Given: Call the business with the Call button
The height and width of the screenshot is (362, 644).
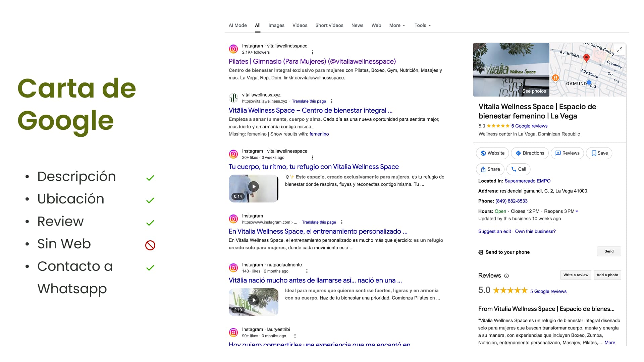Looking at the screenshot, I should (519, 169).
